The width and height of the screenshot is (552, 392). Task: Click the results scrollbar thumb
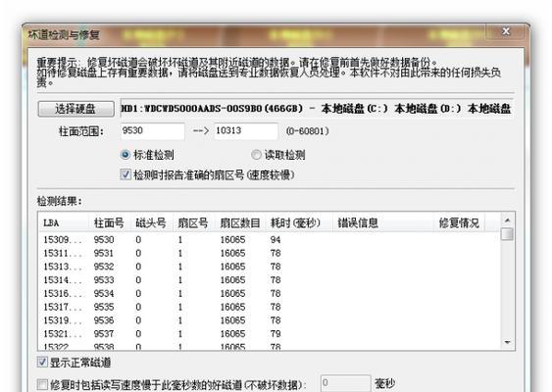coord(507,234)
